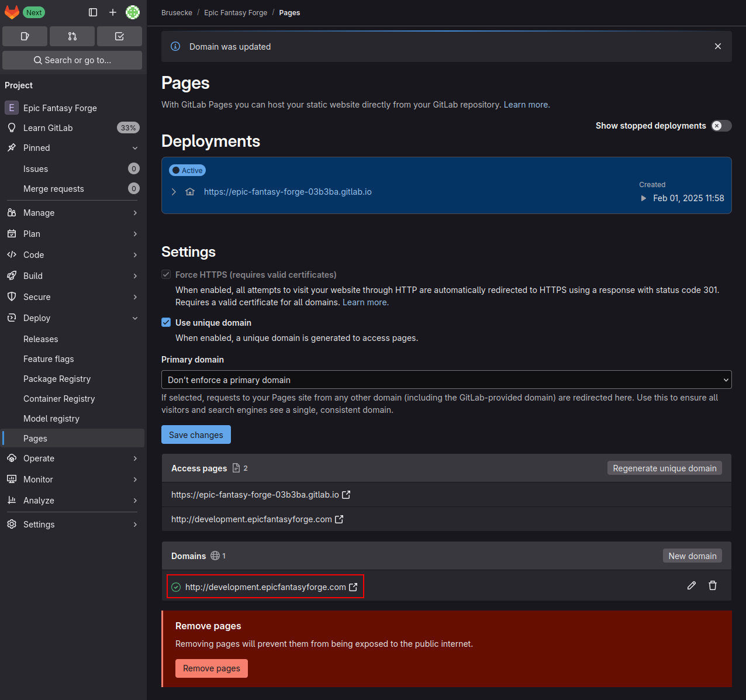Click the external link icon next to gitlab.io access page

(x=346, y=495)
